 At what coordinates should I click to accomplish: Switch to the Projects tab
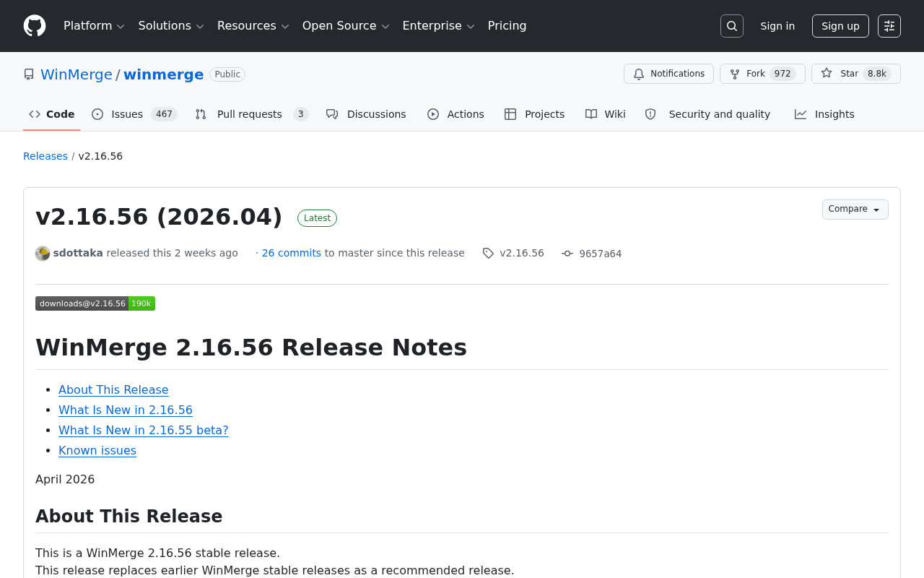point(535,114)
